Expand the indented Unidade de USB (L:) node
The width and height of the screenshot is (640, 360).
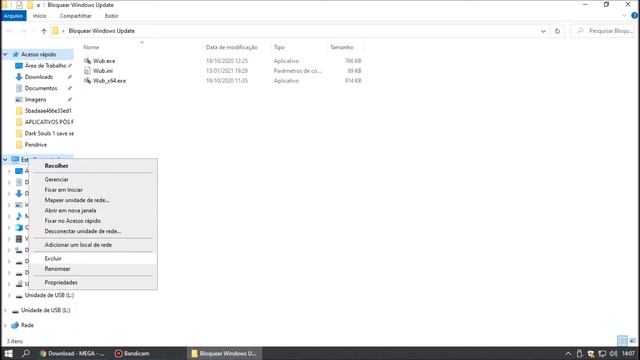click(9, 295)
